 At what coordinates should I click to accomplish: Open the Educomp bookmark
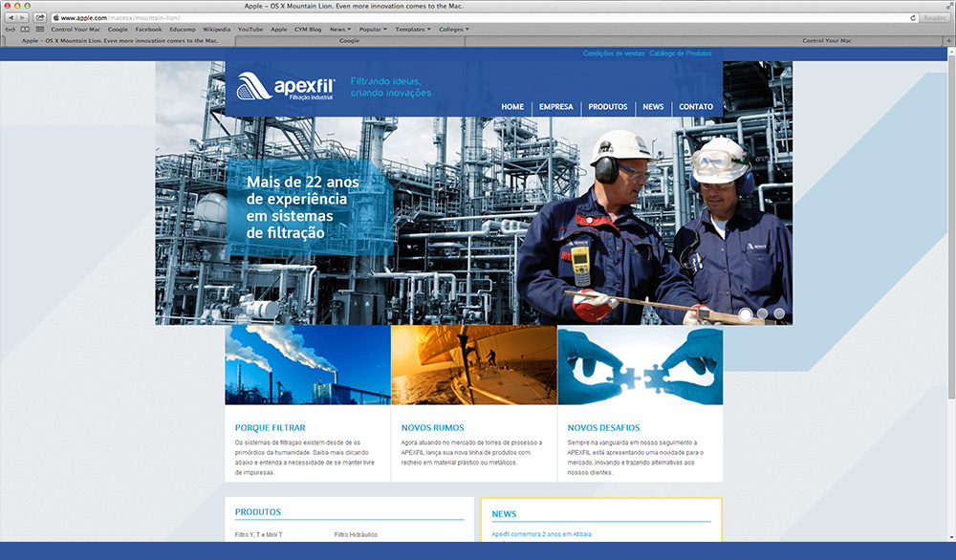click(x=183, y=30)
